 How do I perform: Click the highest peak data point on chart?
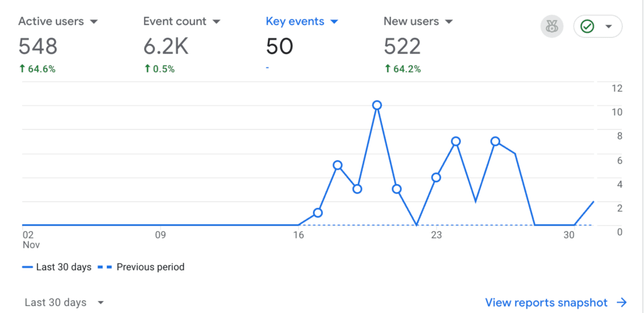click(377, 105)
